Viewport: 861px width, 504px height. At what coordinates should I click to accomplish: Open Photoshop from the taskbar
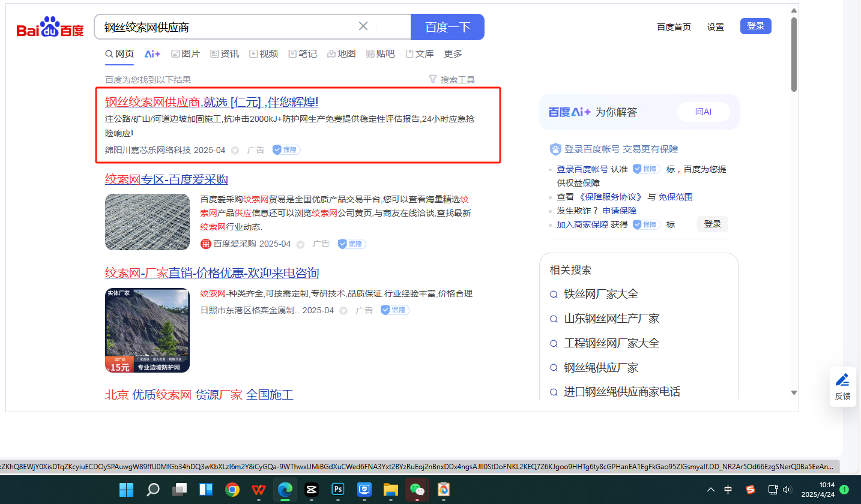(338, 490)
